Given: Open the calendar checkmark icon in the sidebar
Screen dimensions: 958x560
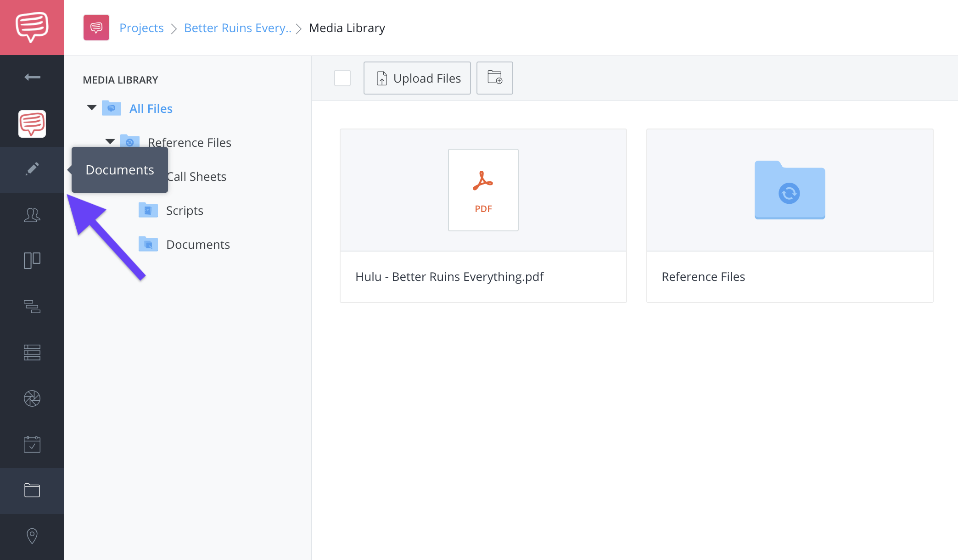Looking at the screenshot, I should 32,444.
